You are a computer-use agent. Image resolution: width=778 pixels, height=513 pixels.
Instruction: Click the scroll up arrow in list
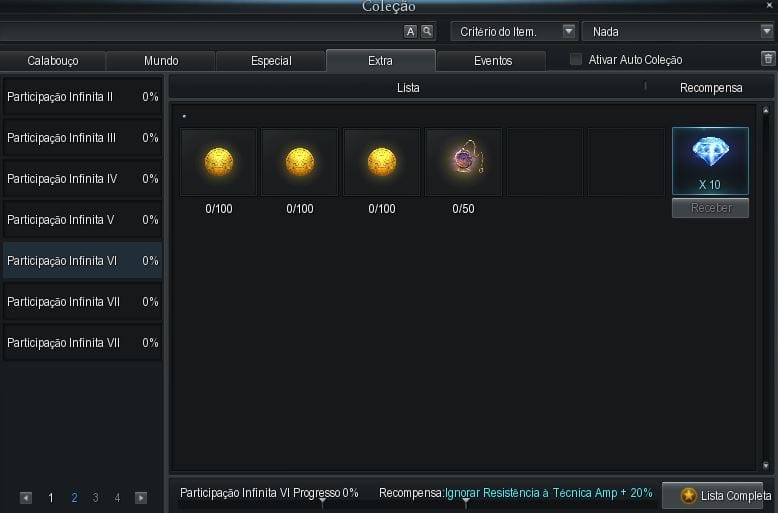click(x=766, y=111)
